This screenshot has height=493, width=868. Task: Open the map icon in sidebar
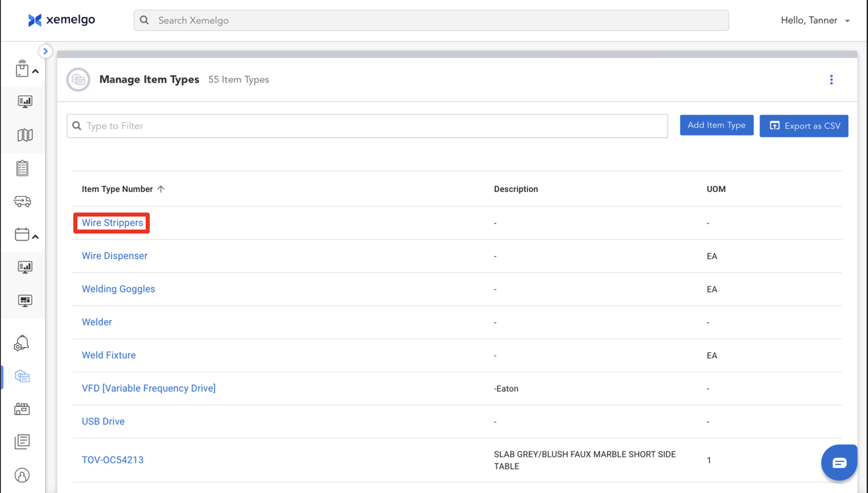coord(25,135)
